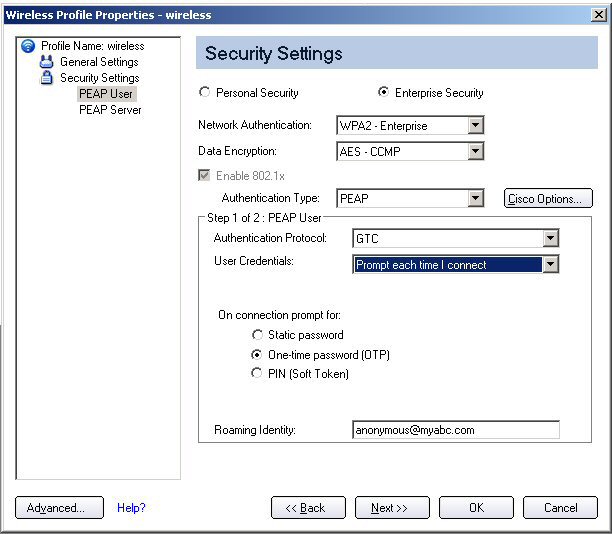Open Network Authentication dropdown

coord(475,126)
